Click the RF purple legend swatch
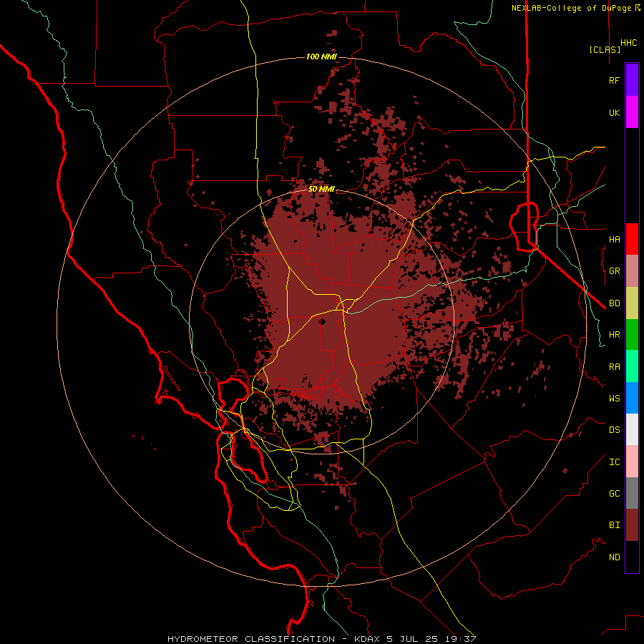This screenshot has height=644, width=644. pyautogui.click(x=632, y=80)
